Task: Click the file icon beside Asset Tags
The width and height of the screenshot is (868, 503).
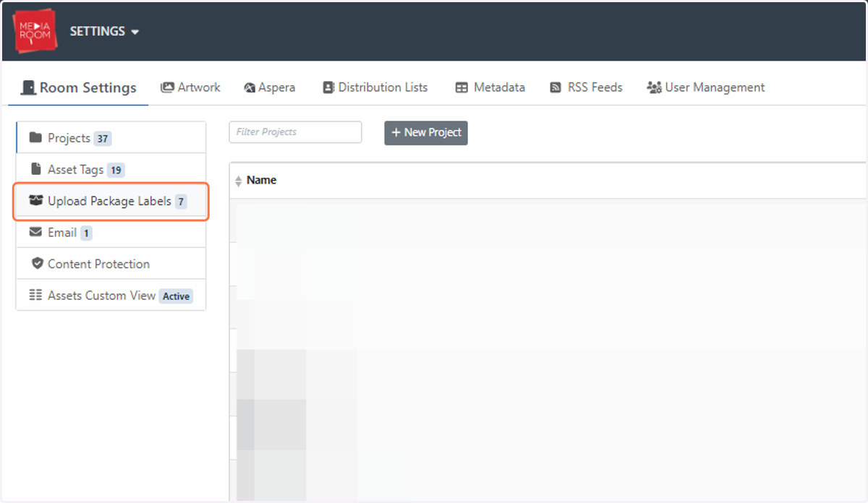Action: 36,169
